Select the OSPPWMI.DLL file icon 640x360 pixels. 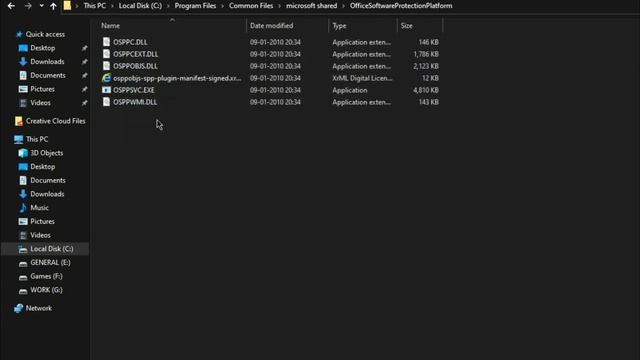pos(107,102)
